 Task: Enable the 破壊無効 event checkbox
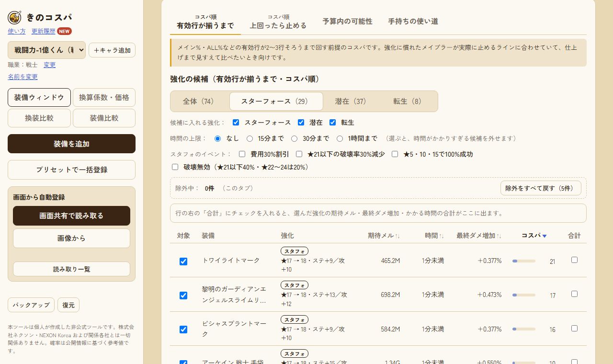175,167
